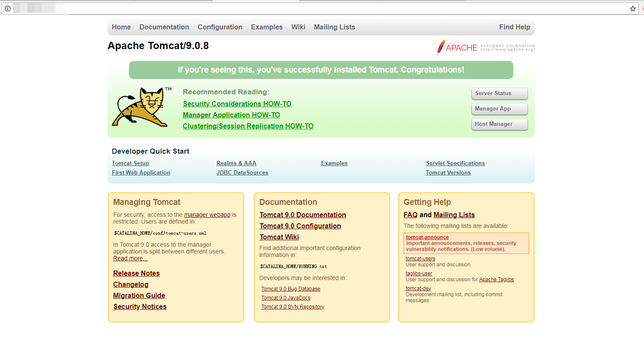Open Security Considerations HOW-TO link
The height and width of the screenshot is (344, 644).
(237, 104)
